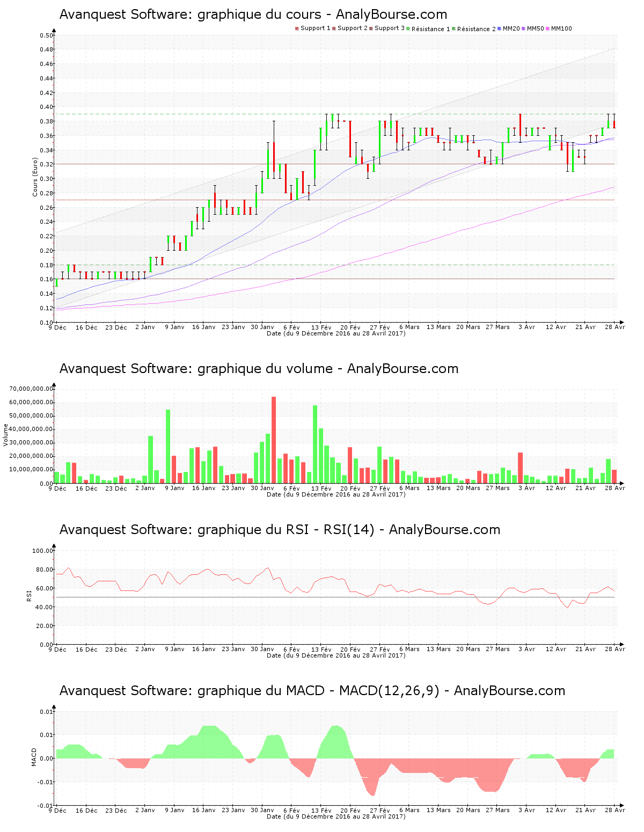
Task: Click the date range caption under the MACD chart
Action: click(336, 816)
